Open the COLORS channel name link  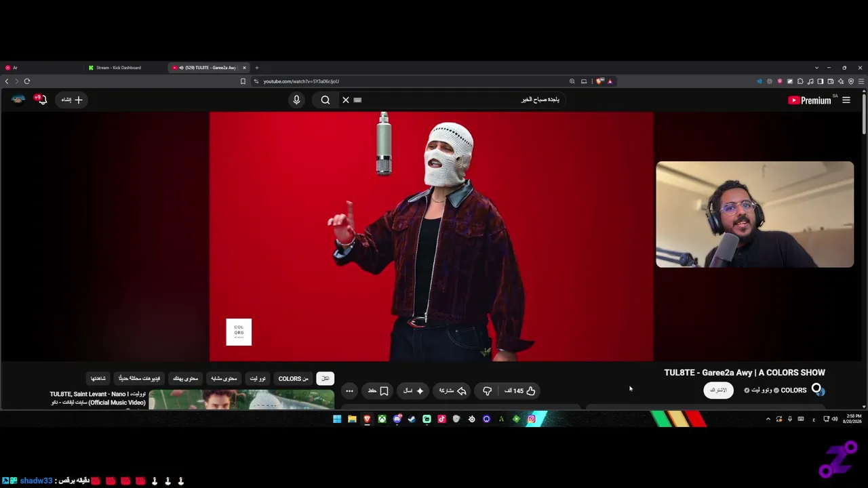[x=793, y=390]
